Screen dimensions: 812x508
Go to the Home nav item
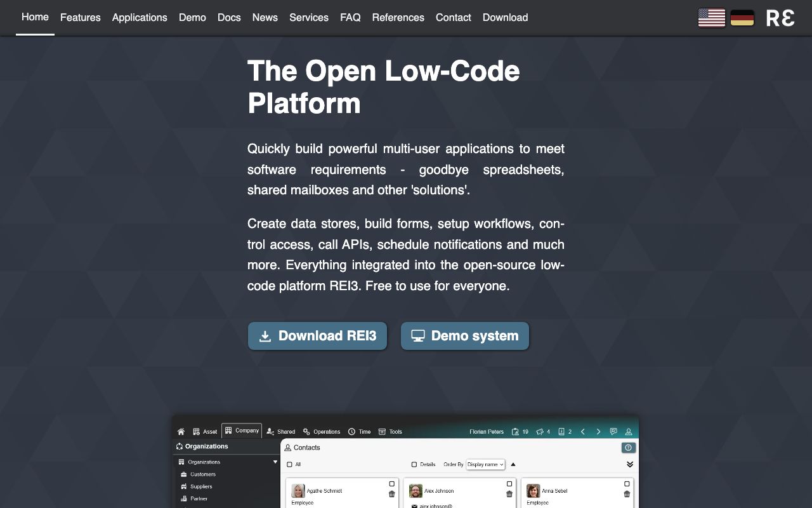pos(35,17)
